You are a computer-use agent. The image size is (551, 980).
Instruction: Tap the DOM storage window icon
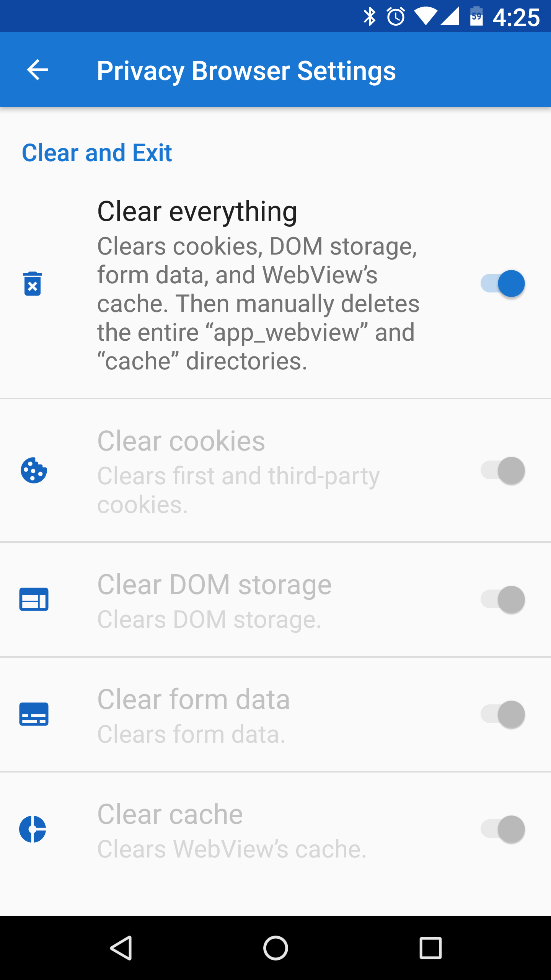coord(34,599)
